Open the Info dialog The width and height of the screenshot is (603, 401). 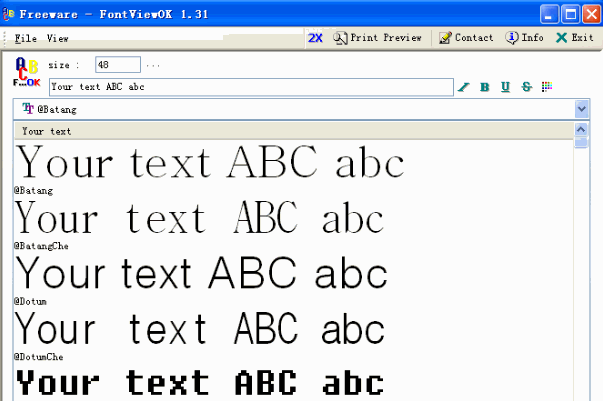(525, 38)
